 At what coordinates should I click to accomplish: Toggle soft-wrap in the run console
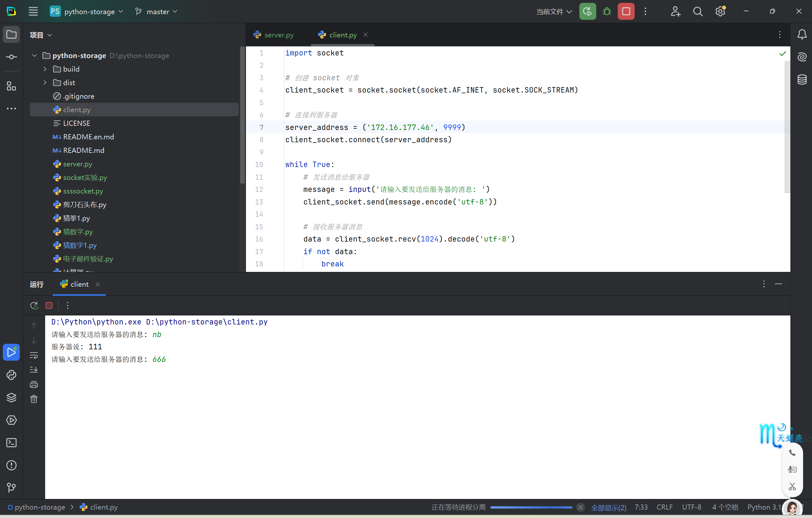tap(34, 355)
